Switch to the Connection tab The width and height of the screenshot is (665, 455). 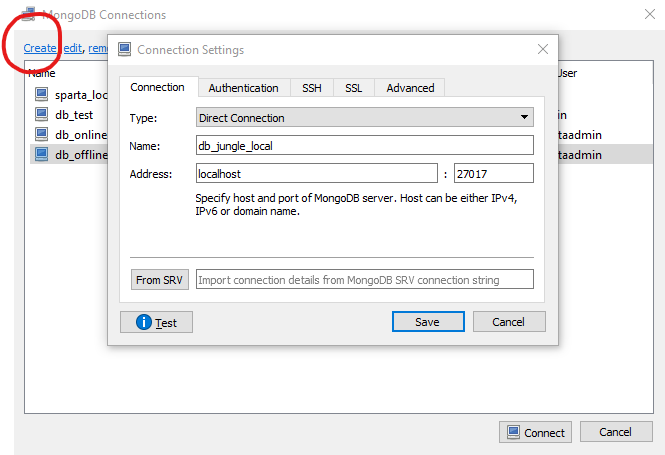pos(157,87)
